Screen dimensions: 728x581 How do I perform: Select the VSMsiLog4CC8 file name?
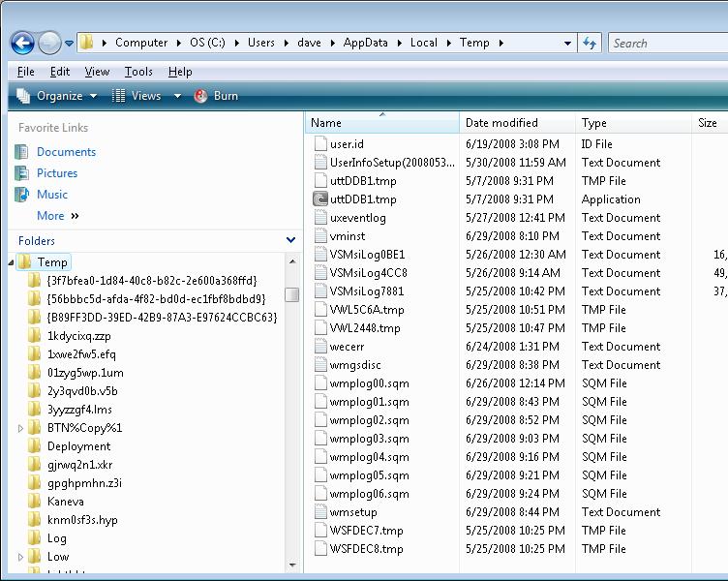tap(368, 273)
